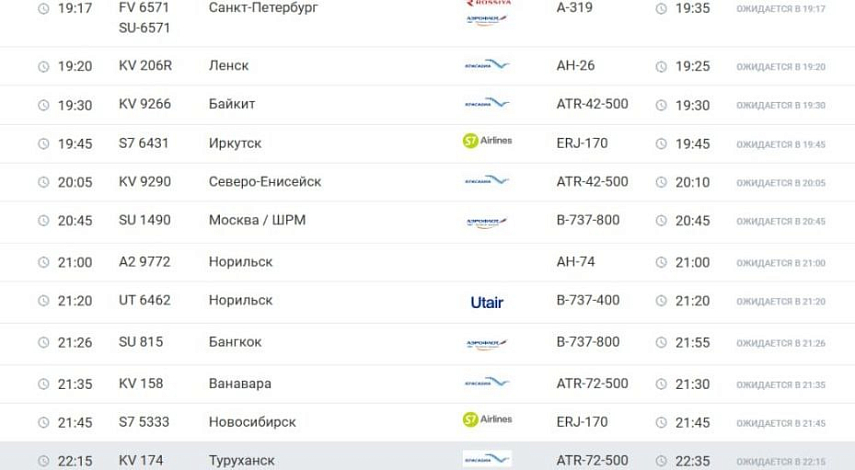Click Aeroflot logo on Moscow SHRM row
Viewport: 855px width, 470px height.
pos(487,221)
